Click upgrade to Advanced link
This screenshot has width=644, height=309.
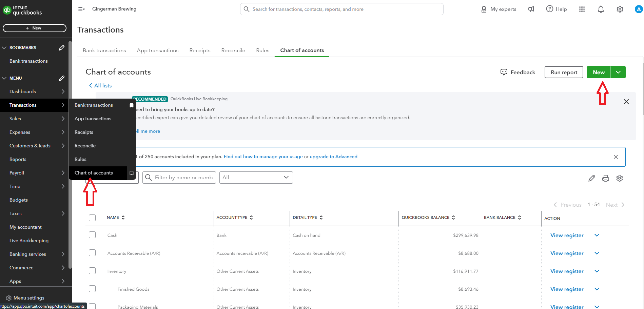[x=333, y=157]
